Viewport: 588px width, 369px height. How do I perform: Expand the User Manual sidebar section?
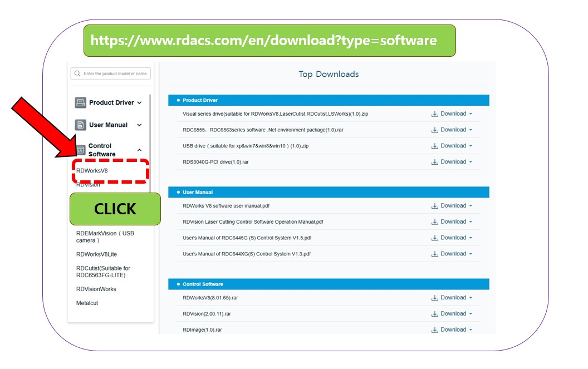tap(139, 125)
